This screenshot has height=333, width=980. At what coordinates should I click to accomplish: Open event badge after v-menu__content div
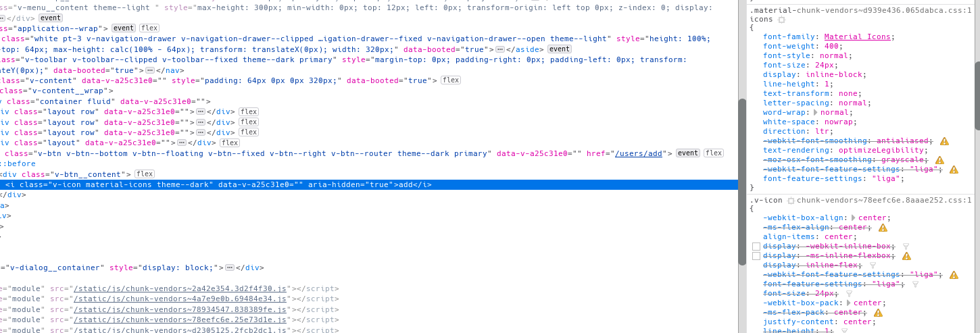pos(51,18)
